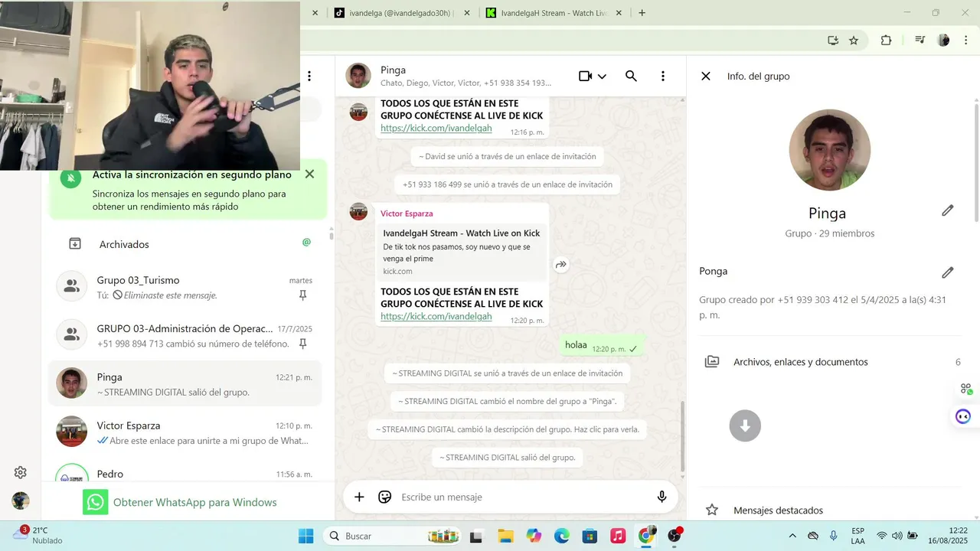This screenshot has height=551, width=980.
Task: Click Victor Esparza sender name in chat
Action: tap(407, 214)
